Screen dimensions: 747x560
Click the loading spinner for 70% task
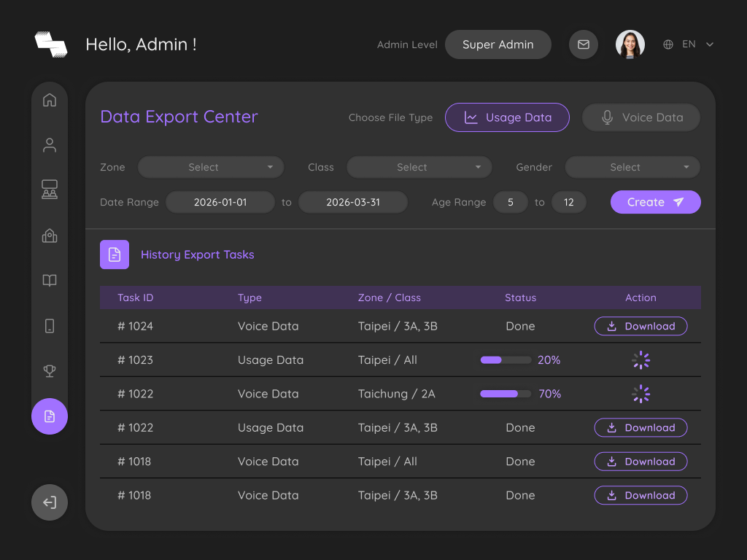pyautogui.click(x=640, y=394)
